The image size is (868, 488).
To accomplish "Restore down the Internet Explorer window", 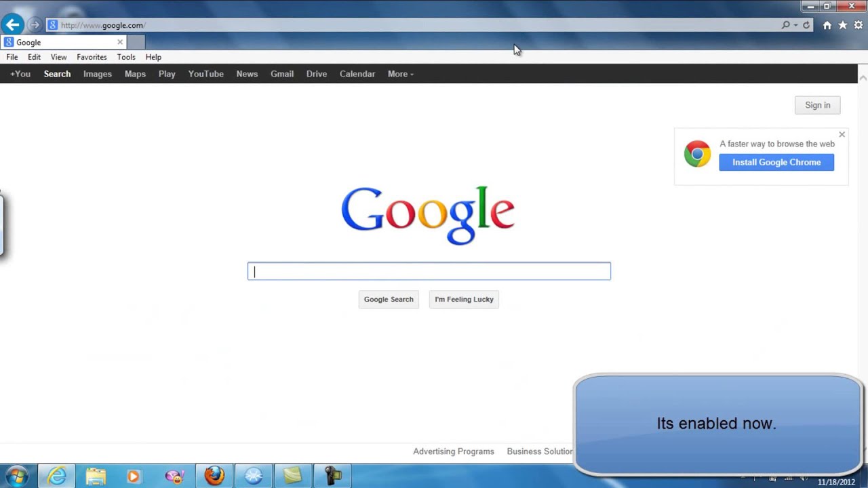I will pyautogui.click(x=827, y=6).
